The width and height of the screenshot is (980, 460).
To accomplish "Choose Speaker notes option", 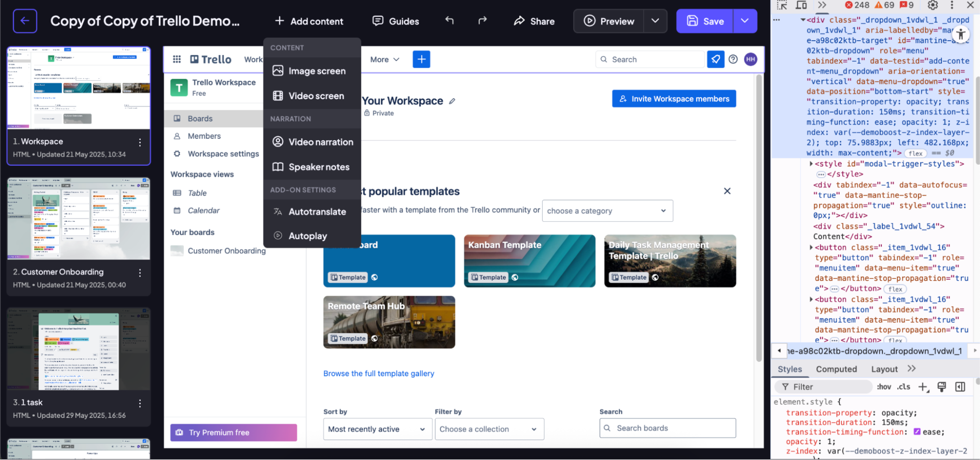I will (312, 167).
